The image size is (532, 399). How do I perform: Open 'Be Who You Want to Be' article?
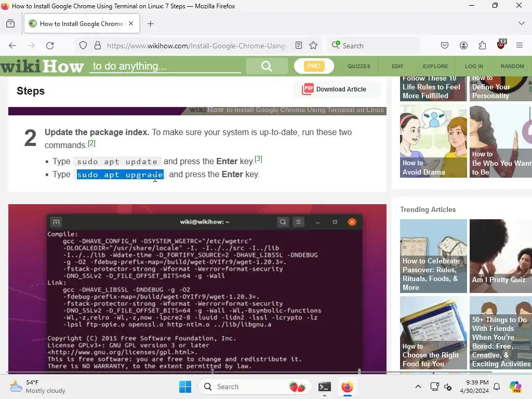[x=501, y=141]
